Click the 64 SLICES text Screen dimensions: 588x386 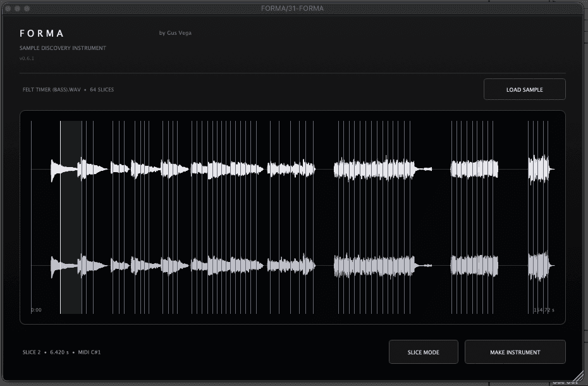[102, 90]
